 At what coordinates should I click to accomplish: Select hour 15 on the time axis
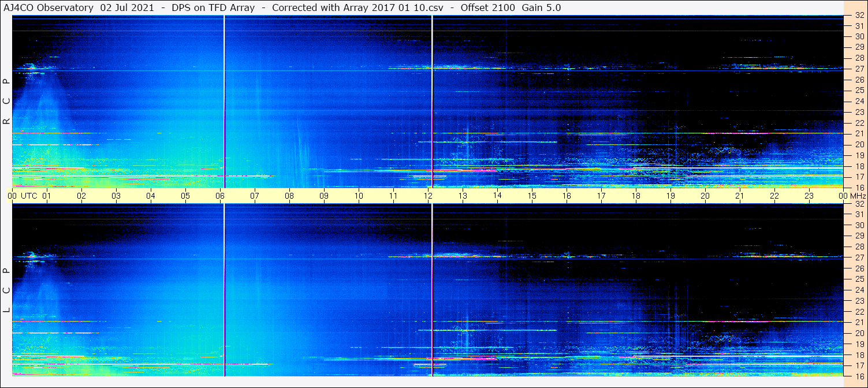click(532, 196)
